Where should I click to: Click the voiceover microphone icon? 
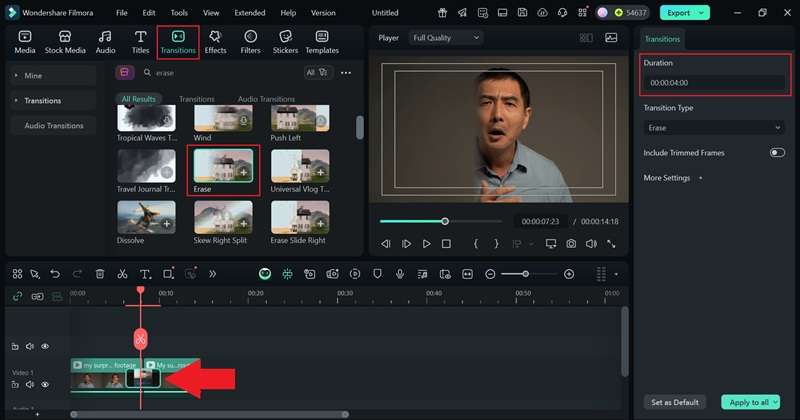(x=400, y=274)
